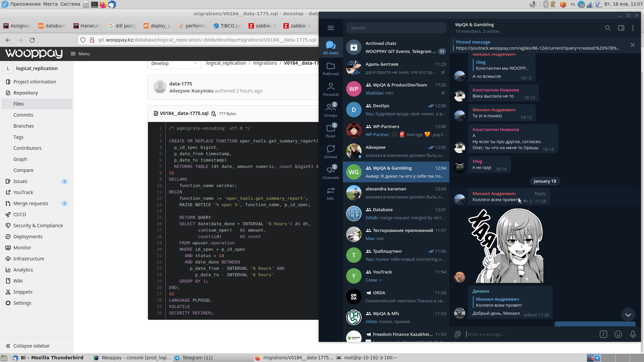The height and width of the screenshot is (362, 644).
Task: Reply to Михаил Андреевич's greeting message
Action: pos(540,193)
